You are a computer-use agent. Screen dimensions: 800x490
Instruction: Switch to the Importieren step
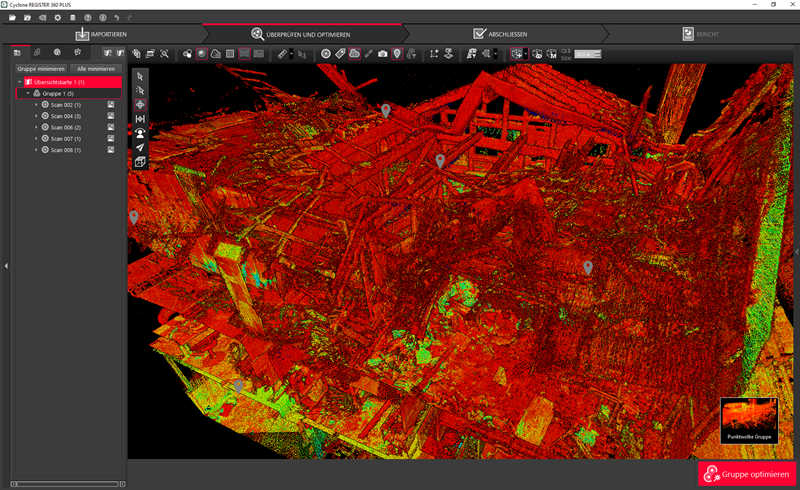point(101,34)
